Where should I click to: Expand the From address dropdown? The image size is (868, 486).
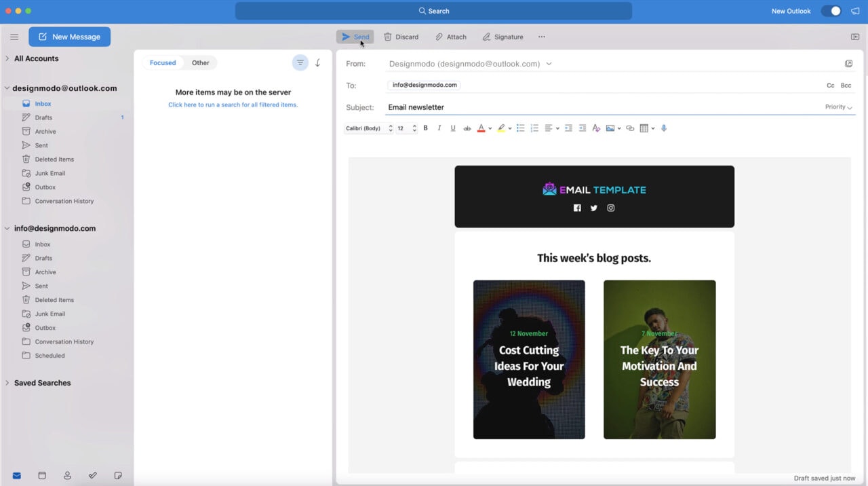[549, 63]
